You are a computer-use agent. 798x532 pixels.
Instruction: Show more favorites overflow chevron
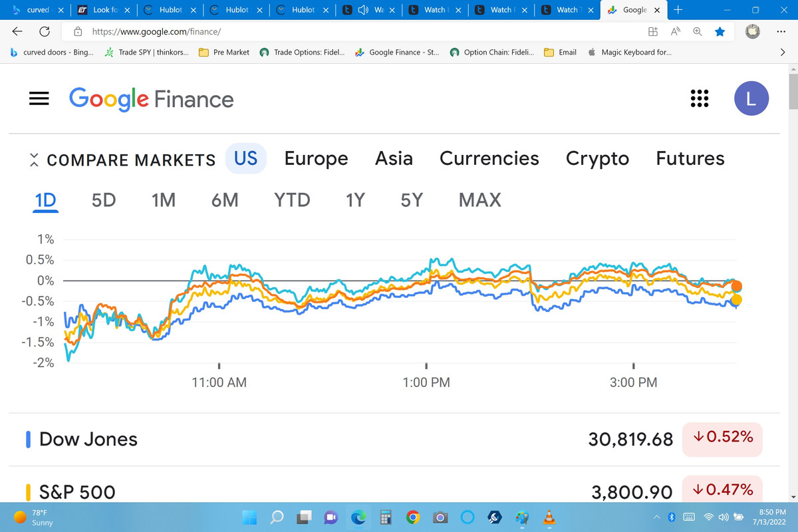click(x=783, y=52)
